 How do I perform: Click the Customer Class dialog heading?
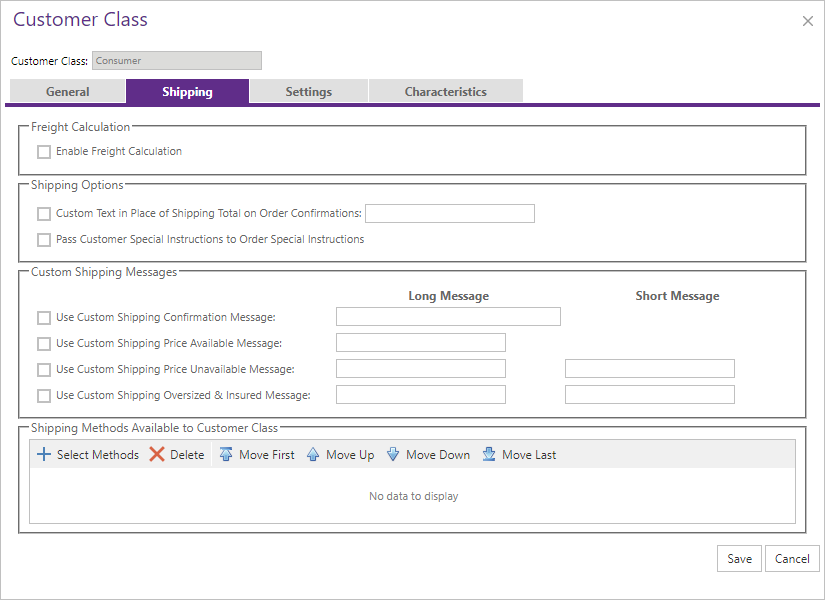[x=80, y=19]
